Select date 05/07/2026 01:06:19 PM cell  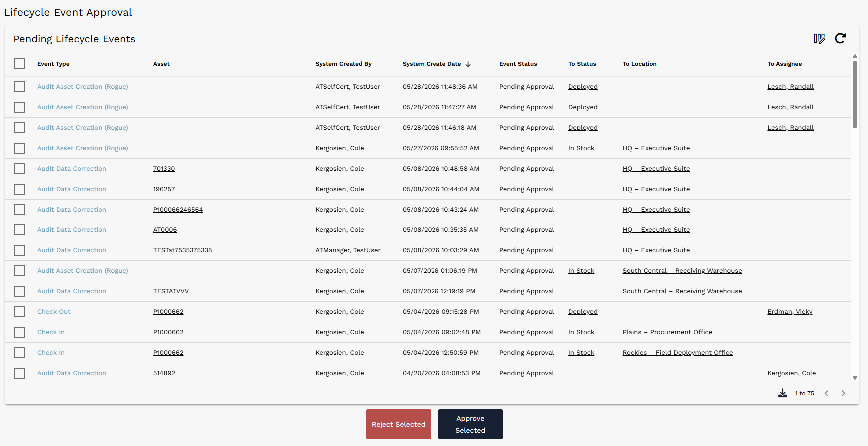click(439, 271)
